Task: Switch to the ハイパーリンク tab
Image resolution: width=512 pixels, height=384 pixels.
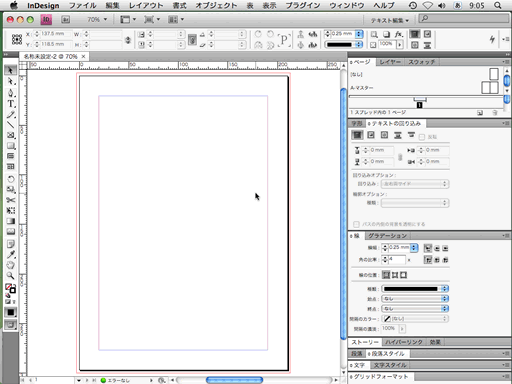Action: [x=404, y=342]
